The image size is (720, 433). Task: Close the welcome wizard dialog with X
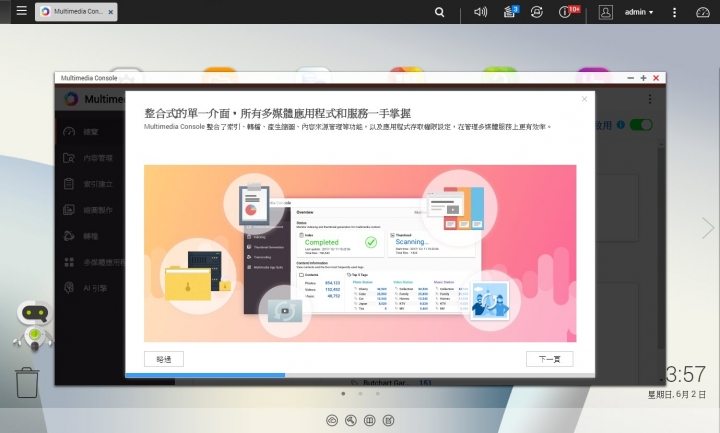584,99
